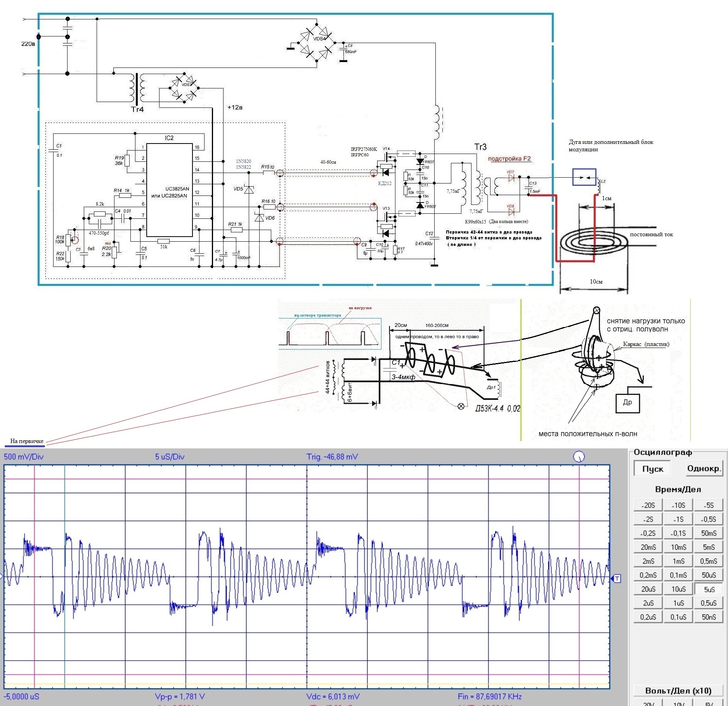The width and height of the screenshot is (728, 706).
Task: Select the 20S slow time base
Action: tap(648, 505)
